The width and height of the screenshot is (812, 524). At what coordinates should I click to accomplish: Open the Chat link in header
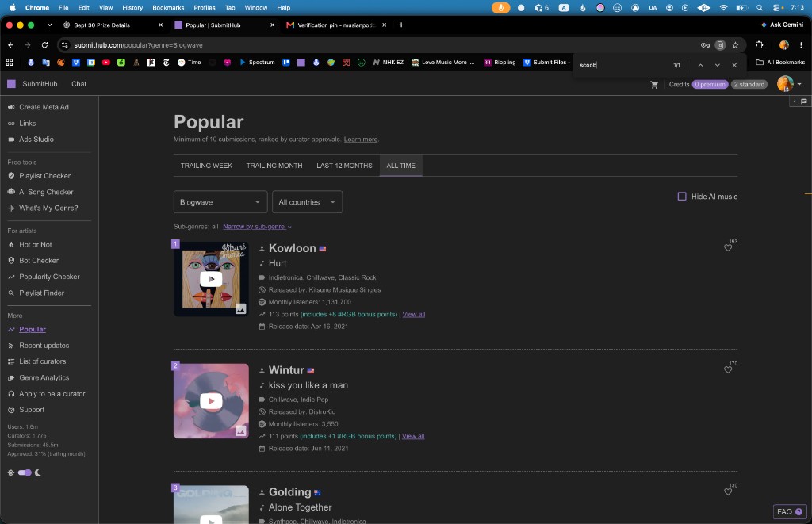[79, 84]
